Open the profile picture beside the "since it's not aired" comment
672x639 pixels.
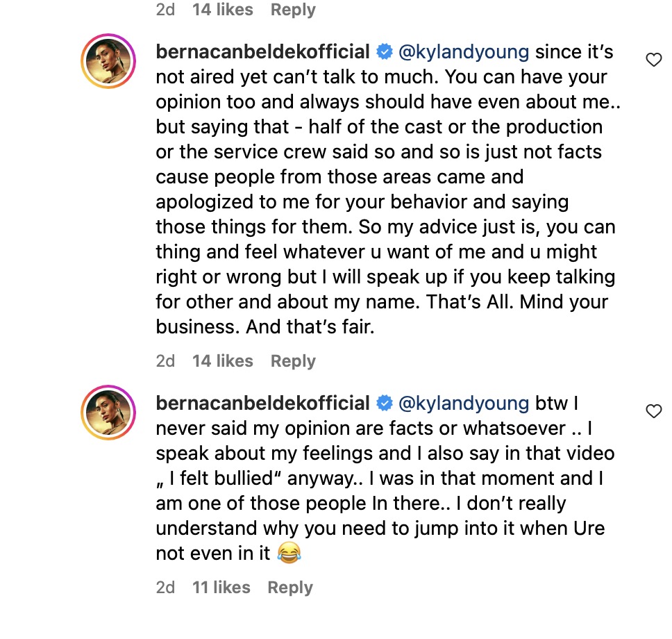click(108, 60)
